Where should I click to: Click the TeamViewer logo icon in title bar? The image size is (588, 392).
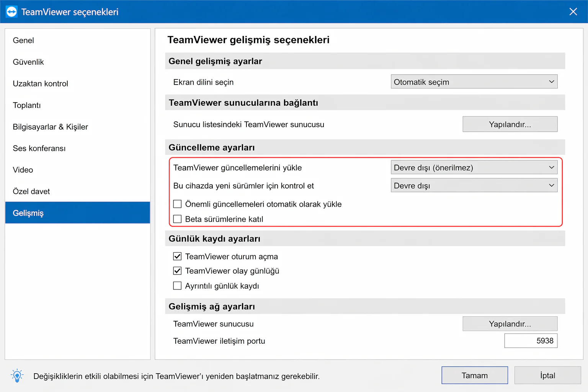pyautogui.click(x=11, y=12)
